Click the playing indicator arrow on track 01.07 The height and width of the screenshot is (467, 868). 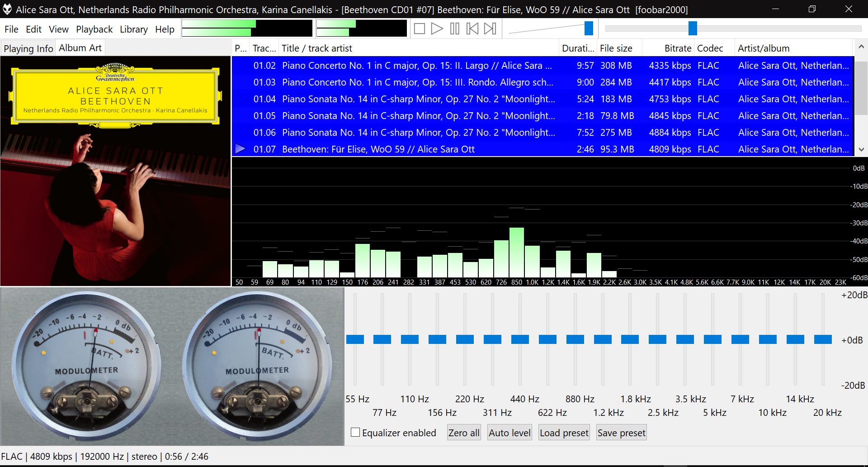point(240,149)
